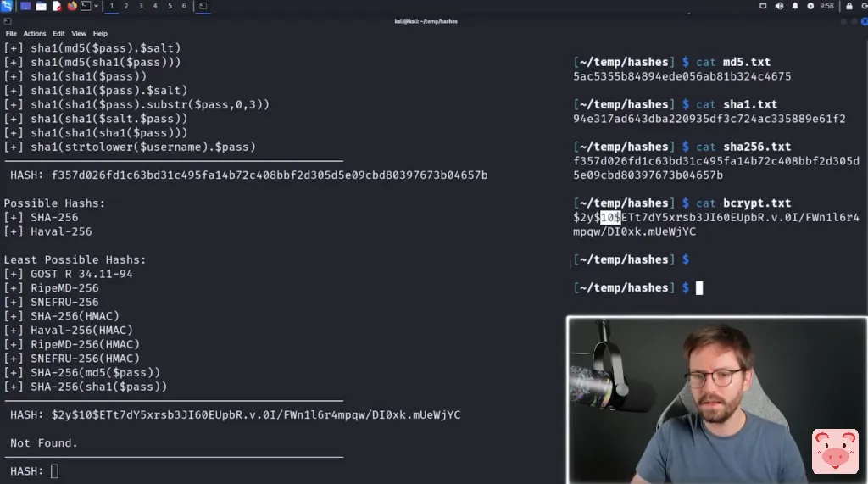
Task: Launch terminal emulator from panel
Action: pyautogui.click(x=86, y=6)
